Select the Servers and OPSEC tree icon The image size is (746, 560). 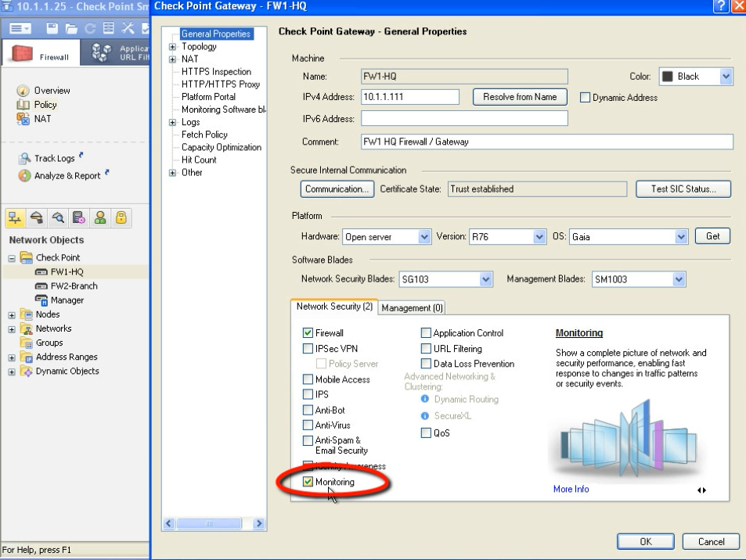pos(79,217)
